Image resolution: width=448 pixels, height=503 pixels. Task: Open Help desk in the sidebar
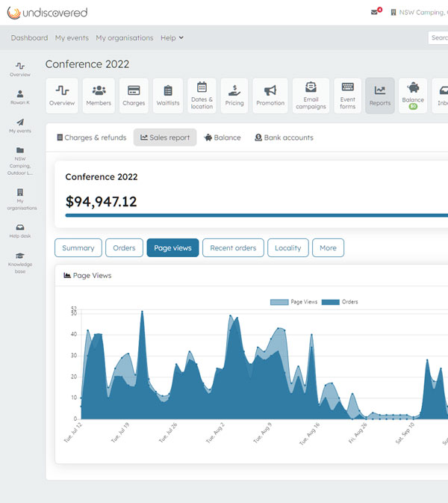coord(20,231)
